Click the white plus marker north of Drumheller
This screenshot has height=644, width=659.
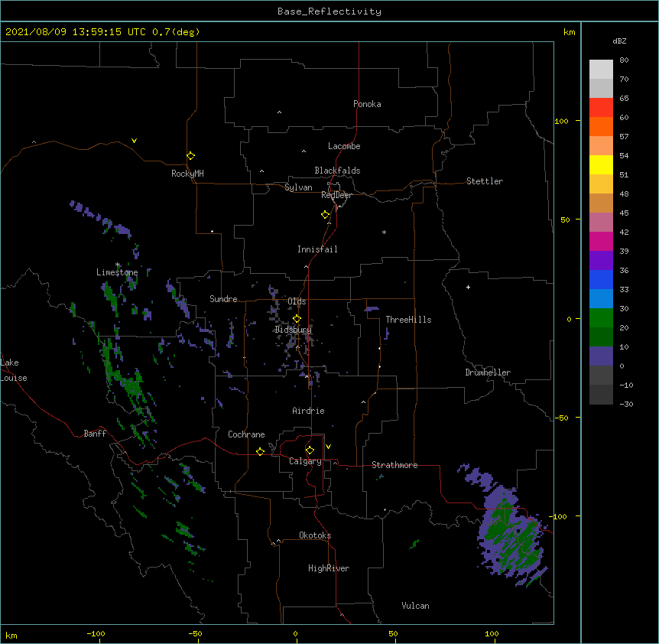(x=468, y=287)
